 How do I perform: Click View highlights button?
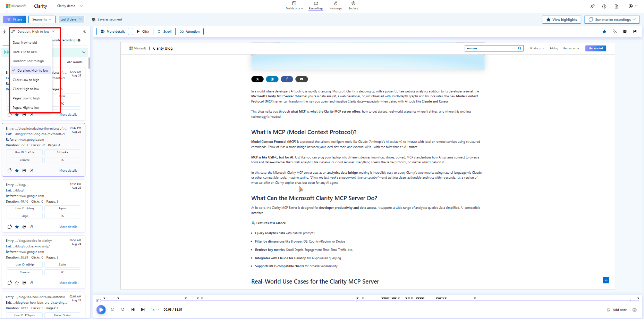[x=561, y=19]
